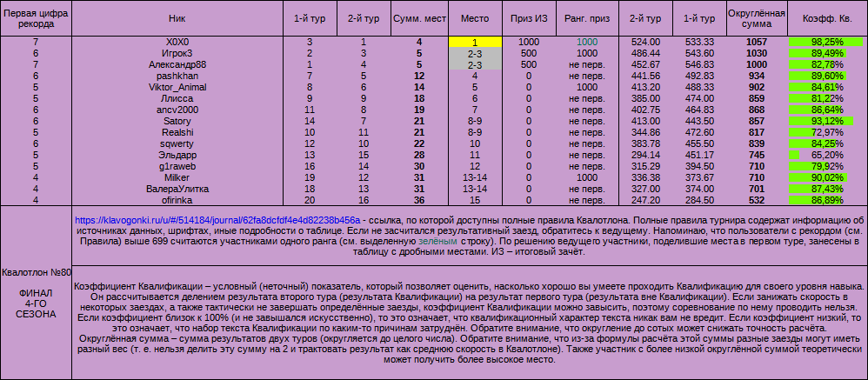868x380 pixels.
Task: Click the value 533.33
Action: pyautogui.click(x=698, y=42)
